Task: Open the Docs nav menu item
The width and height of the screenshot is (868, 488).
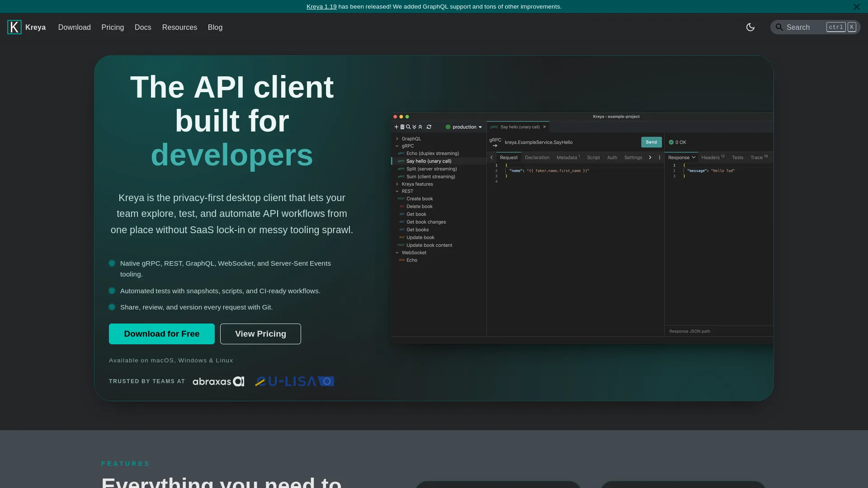Action: (143, 28)
